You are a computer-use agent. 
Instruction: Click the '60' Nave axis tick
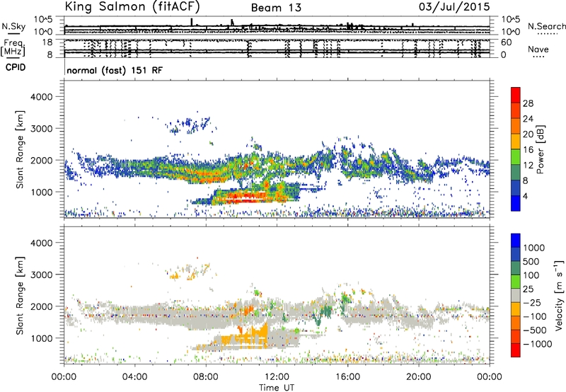(506, 42)
